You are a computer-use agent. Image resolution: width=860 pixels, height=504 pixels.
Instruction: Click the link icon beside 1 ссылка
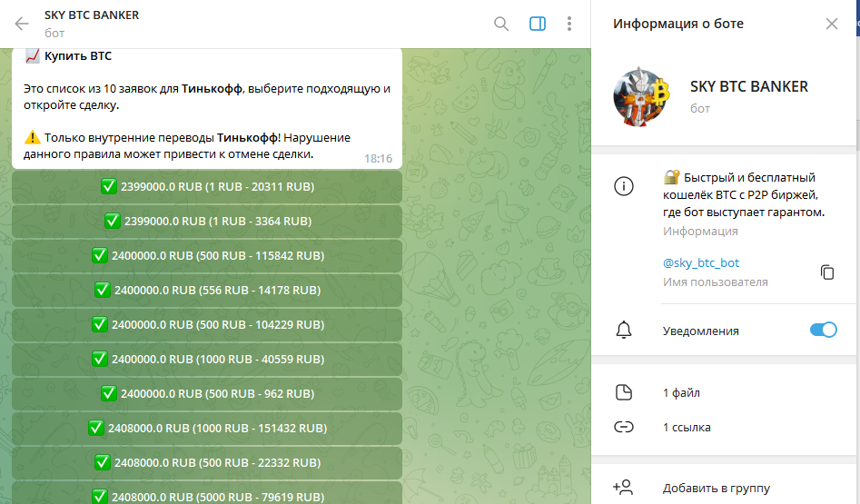pyautogui.click(x=624, y=427)
